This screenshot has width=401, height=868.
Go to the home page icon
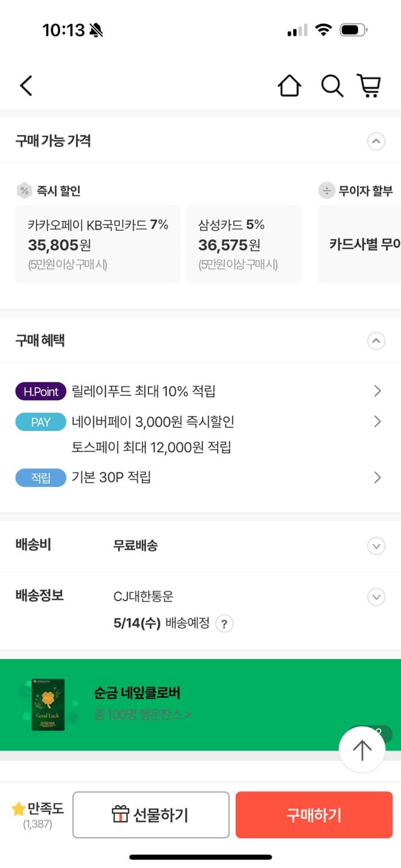[289, 86]
